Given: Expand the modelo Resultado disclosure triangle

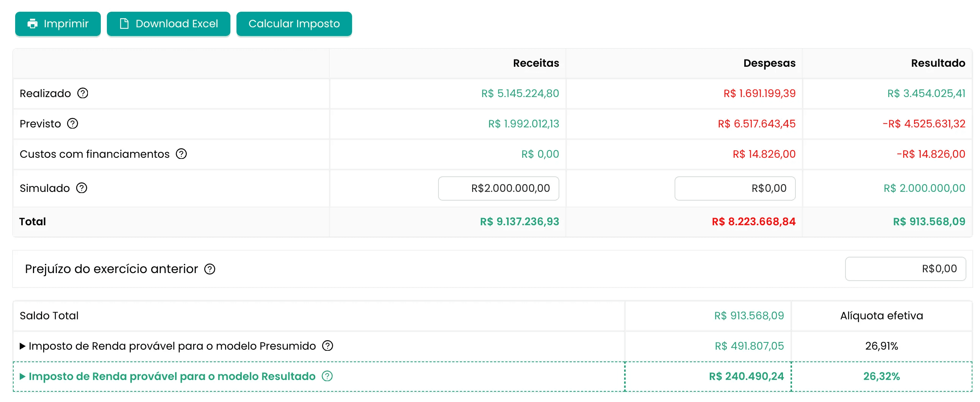Looking at the screenshot, I should 22,377.
